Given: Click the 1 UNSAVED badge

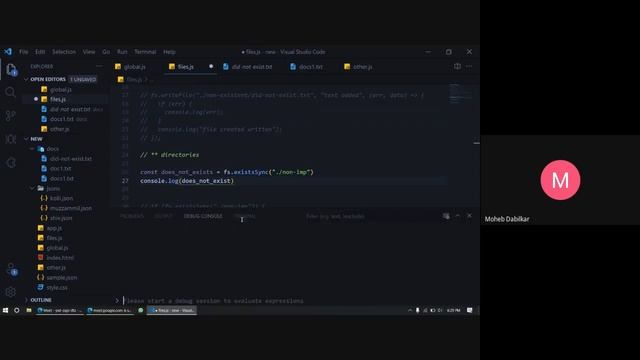Looking at the screenshot, I should (83, 79).
